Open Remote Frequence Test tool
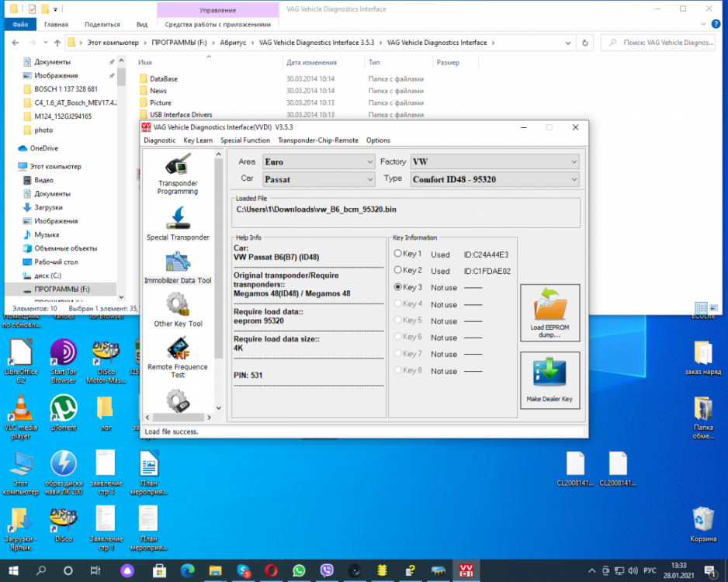 click(178, 355)
